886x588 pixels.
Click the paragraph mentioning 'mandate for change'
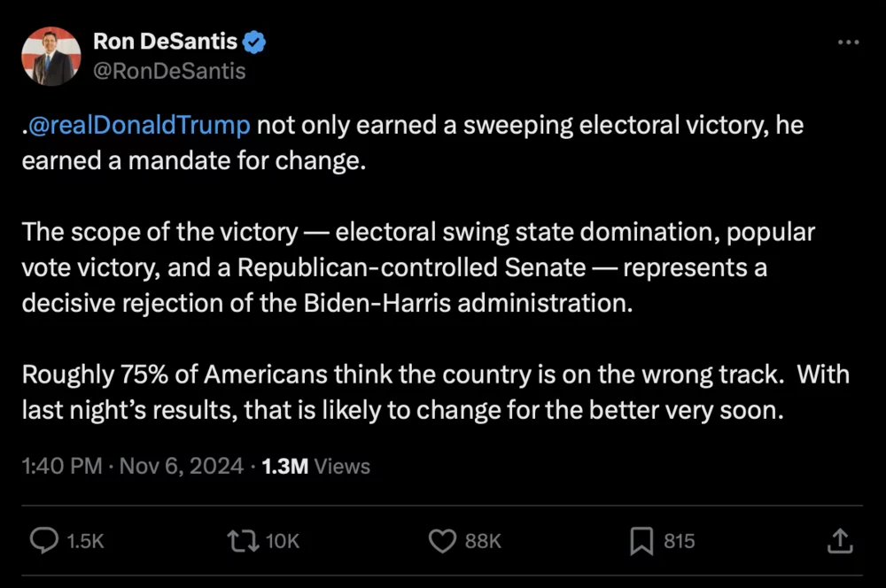click(x=413, y=143)
